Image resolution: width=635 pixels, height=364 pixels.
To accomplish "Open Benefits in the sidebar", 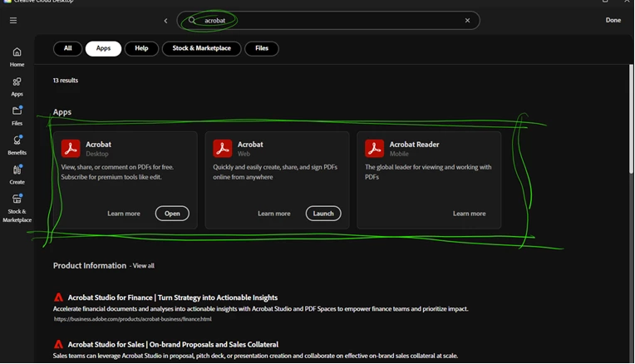I will [x=17, y=145].
